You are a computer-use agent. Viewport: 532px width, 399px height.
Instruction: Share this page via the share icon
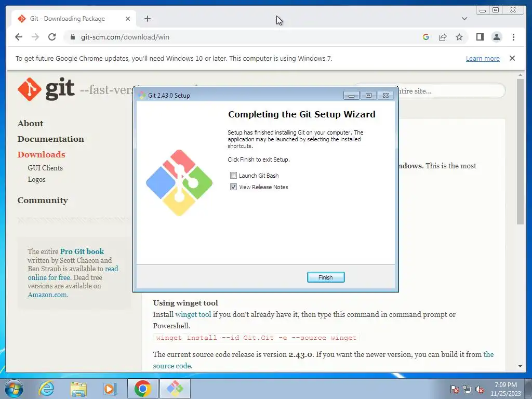[443, 37]
